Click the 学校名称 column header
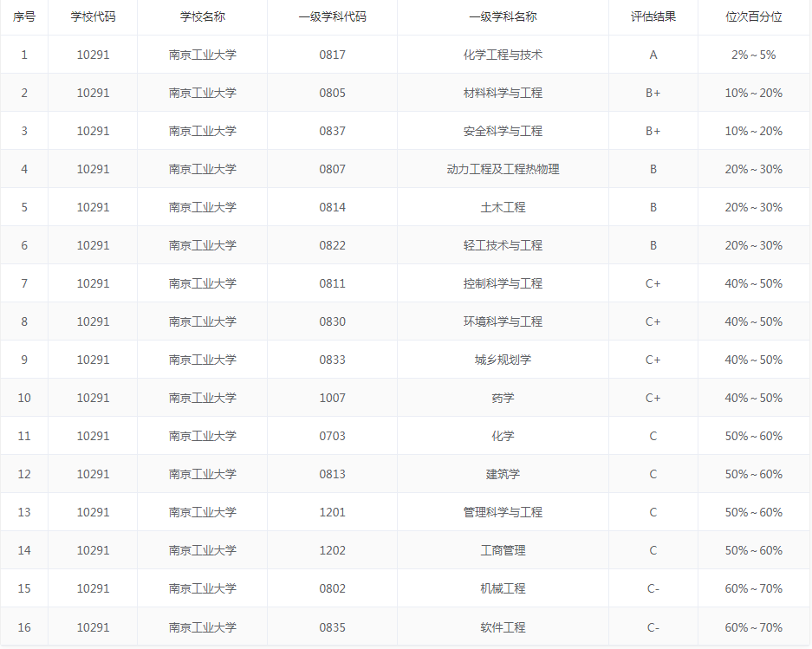 click(203, 16)
